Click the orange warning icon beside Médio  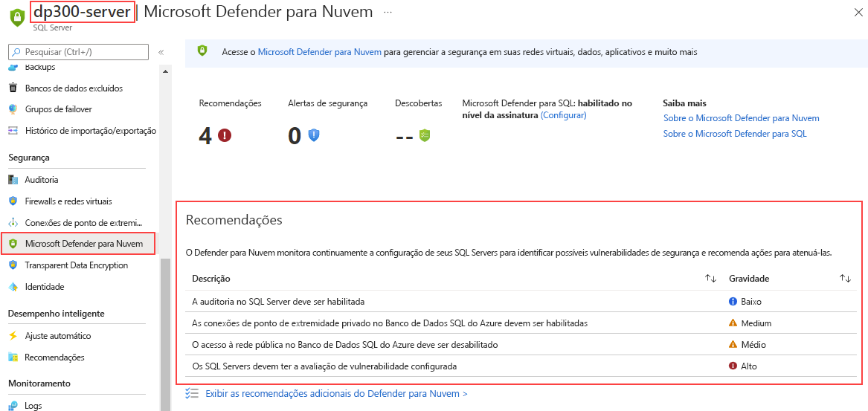tap(733, 344)
